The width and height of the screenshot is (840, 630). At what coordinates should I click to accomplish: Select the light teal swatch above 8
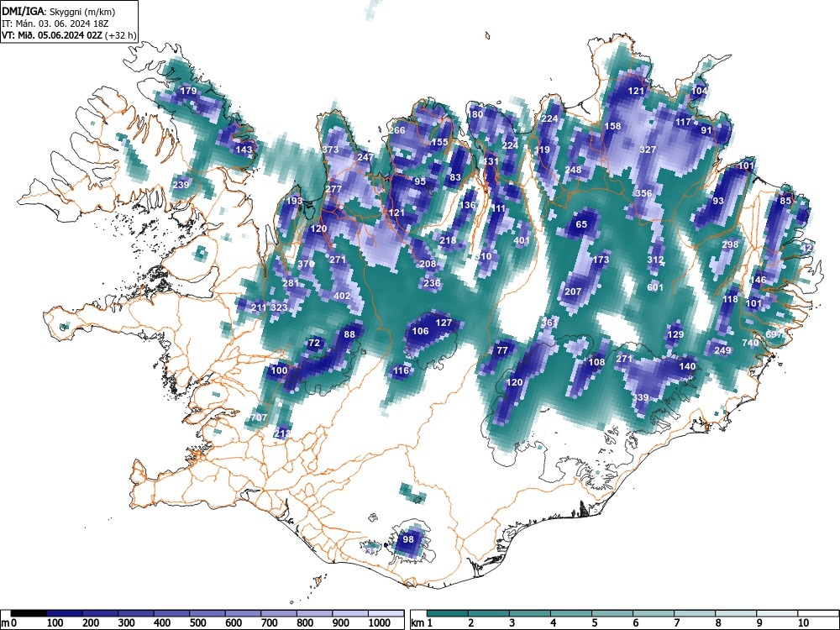click(x=736, y=613)
